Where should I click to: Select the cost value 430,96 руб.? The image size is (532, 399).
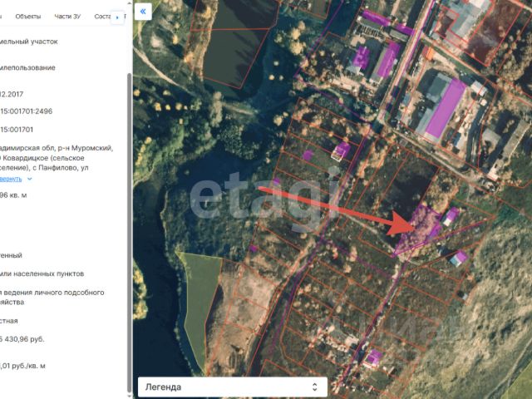point(22,339)
